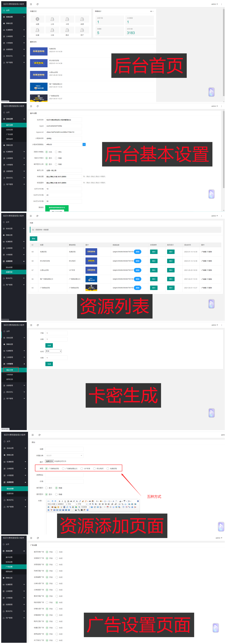Click 生成 button directly above 时间 dropdown

coord(49,345)
